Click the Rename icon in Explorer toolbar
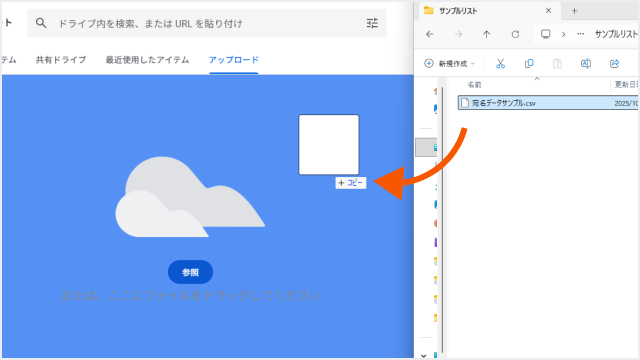 [x=586, y=64]
